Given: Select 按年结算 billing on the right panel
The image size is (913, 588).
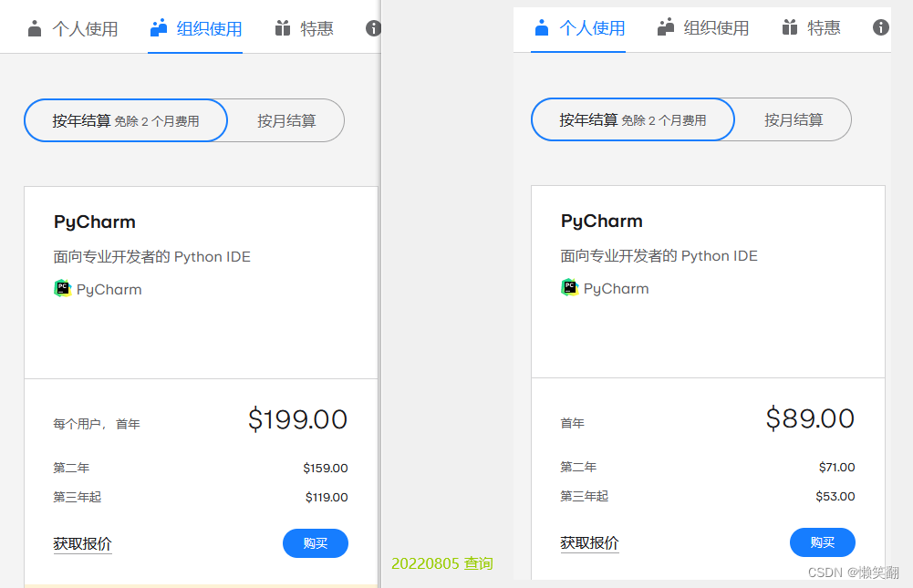Looking at the screenshot, I should 631,119.
